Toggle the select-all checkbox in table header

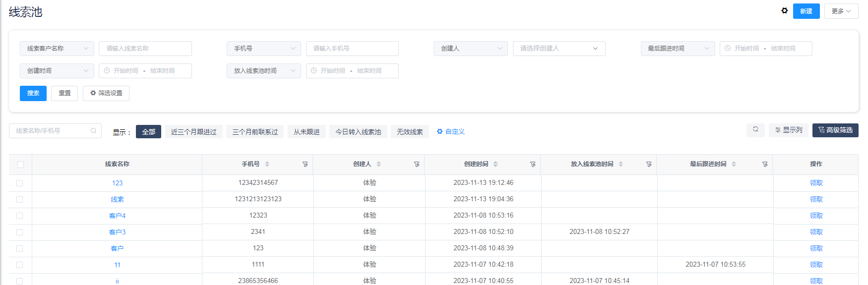[20, 165]
